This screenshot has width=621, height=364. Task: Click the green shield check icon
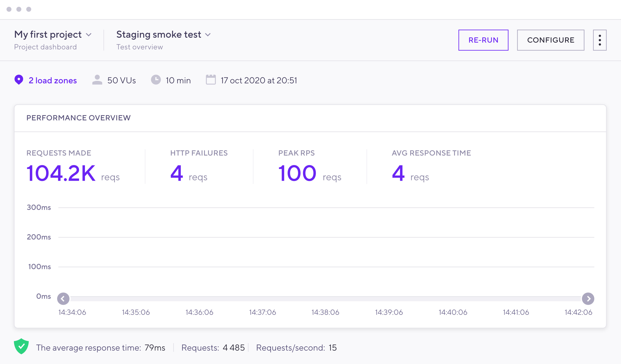22,346
